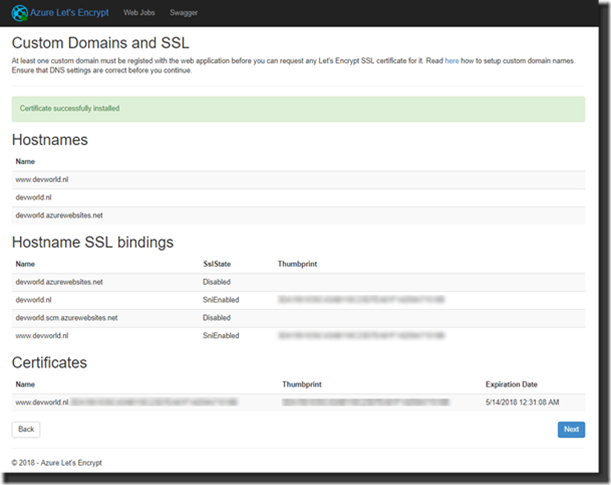The image size is (611, 485).
Task: Select devworld.azurewebsites.net in SSL bindings table
Action: (x=59, y=282)
